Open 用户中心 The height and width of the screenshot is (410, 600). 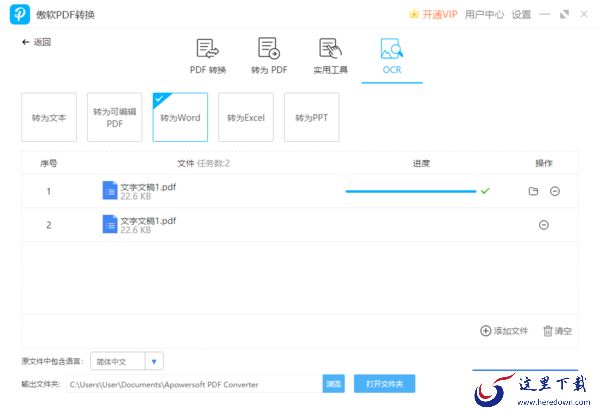click(484, 15)
